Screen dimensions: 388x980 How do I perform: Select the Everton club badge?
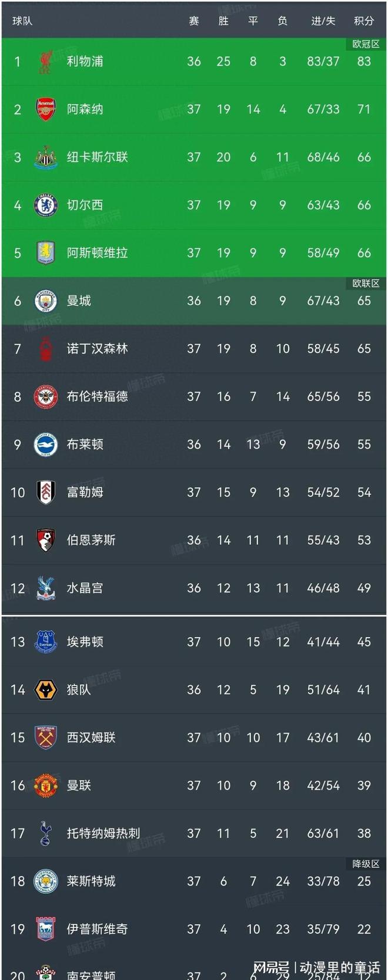[46, 642]
